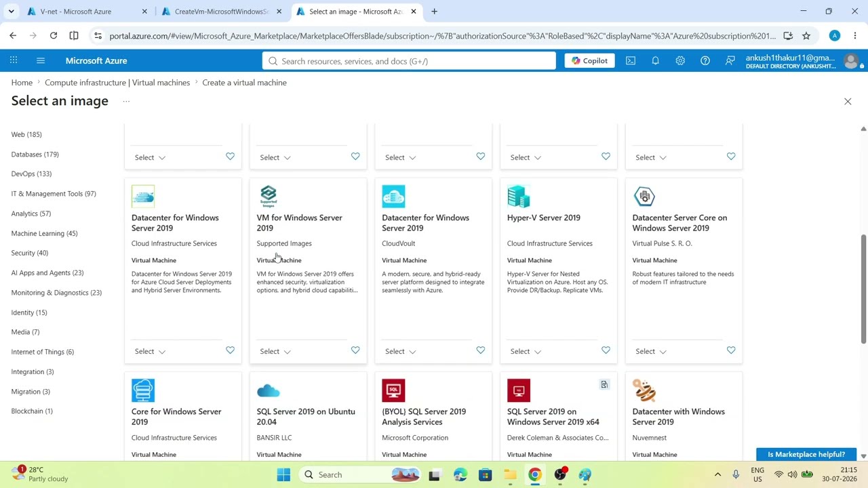This screenshot has height=488, width=868.
Task: Open Copilot in Azure header
Action: pyautogui.click(x=589, y=61)
